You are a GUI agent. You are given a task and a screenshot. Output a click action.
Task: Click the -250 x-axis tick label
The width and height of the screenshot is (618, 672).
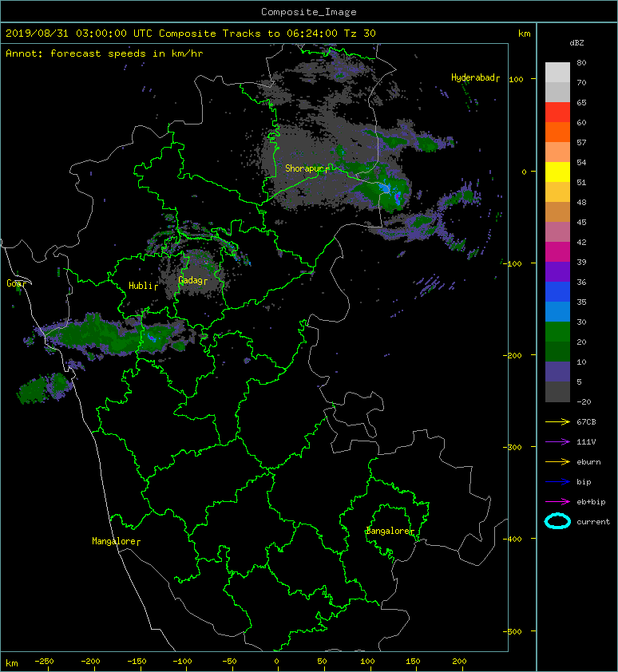point(44,662)
